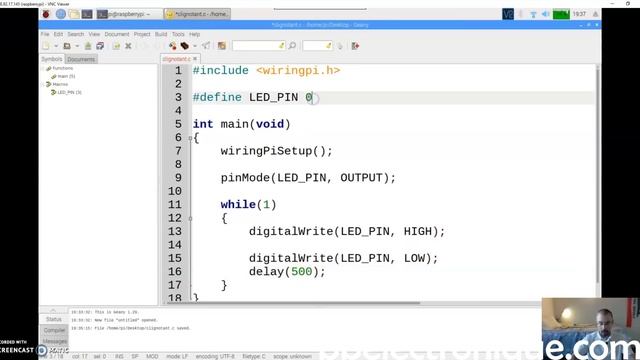Close the clignotant.c tab with its X
Viewport: 640px width, 360px height.
(195, 59)
